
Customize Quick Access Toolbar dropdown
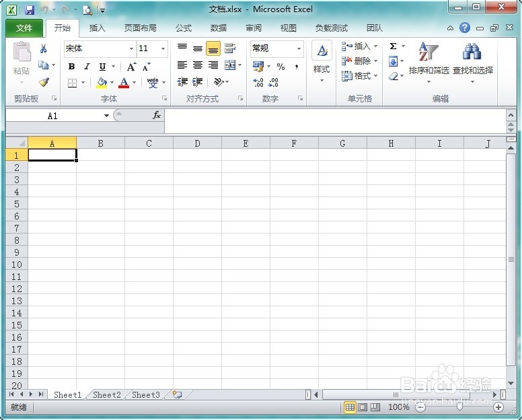pos(102,11)
